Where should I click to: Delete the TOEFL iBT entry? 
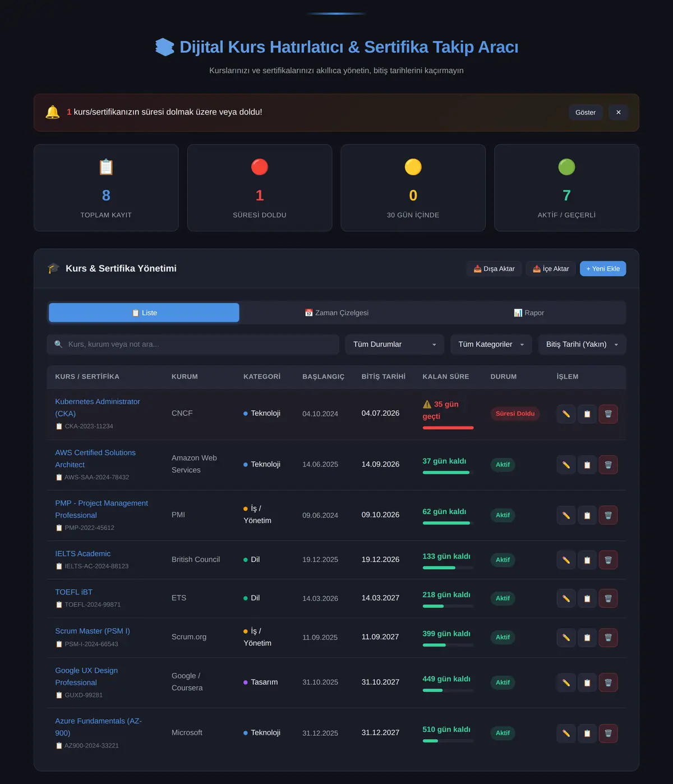click(x=608, y=598)
